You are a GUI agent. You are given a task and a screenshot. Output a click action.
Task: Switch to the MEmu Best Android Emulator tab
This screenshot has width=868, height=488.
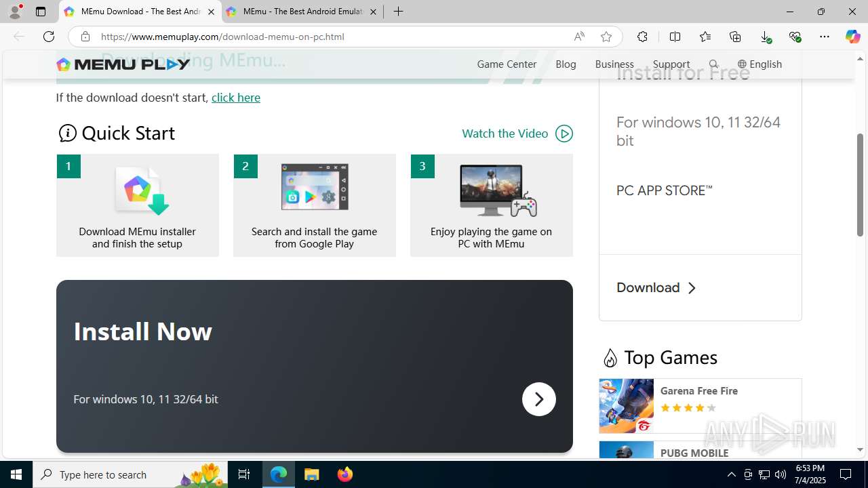[x=302, y=12]
